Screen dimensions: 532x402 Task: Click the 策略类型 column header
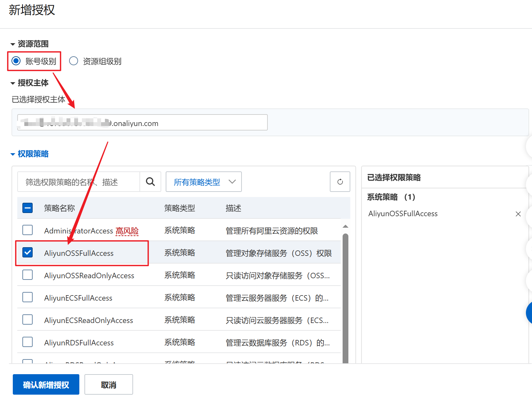click(x=180, y=208)
